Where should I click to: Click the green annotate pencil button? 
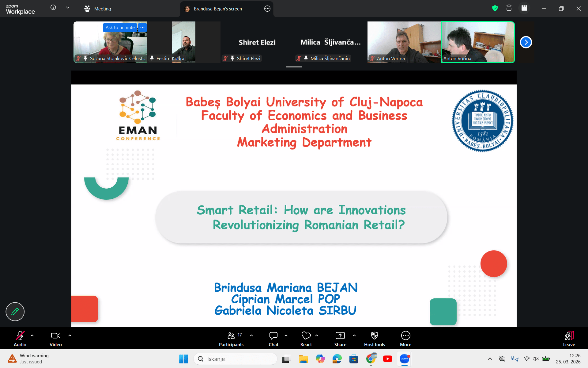(15, 312)
